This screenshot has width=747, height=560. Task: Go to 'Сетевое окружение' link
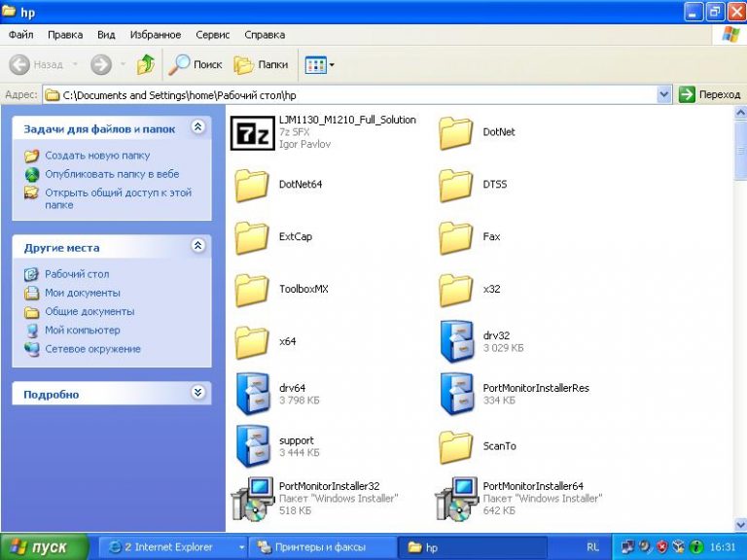[x=93, y=349]
